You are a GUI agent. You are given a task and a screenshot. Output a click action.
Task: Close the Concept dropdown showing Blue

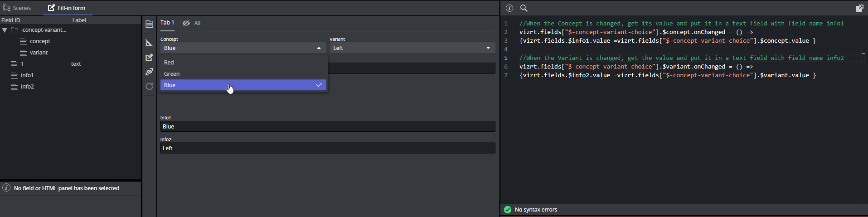click(x=243, y=48)
